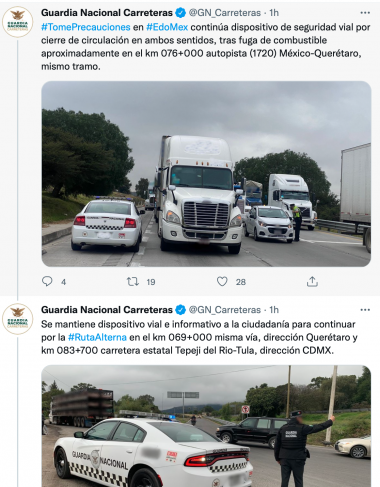This screenshot has height=487, width=380.
Task: Click the verified badge on second tweet
Action: (x=180, y=310)
